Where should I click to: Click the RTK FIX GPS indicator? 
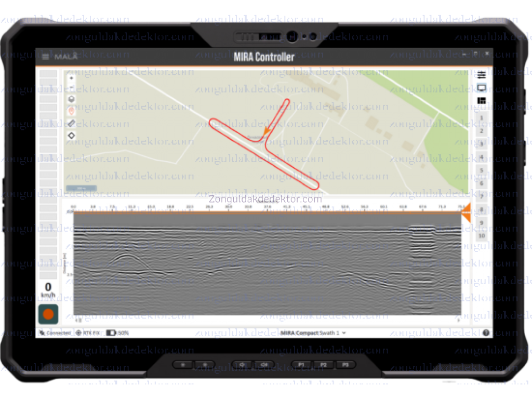(88, 333)
